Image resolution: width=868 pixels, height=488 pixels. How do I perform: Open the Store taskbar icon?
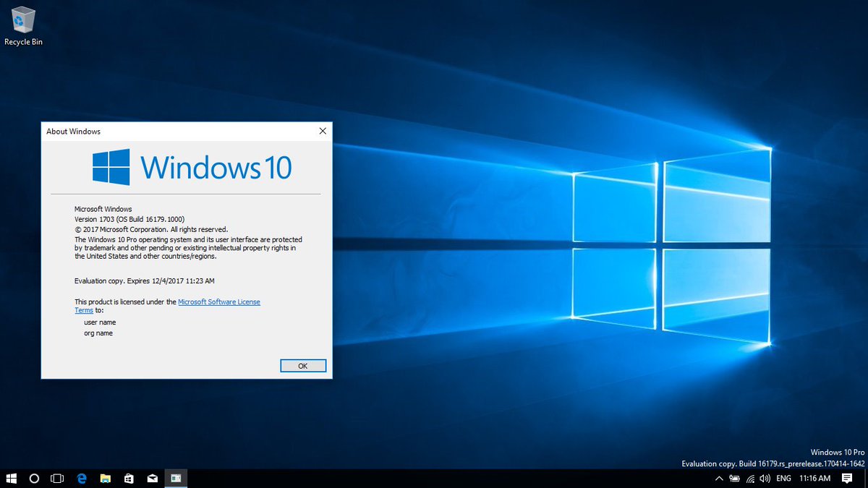pos(129,479)
